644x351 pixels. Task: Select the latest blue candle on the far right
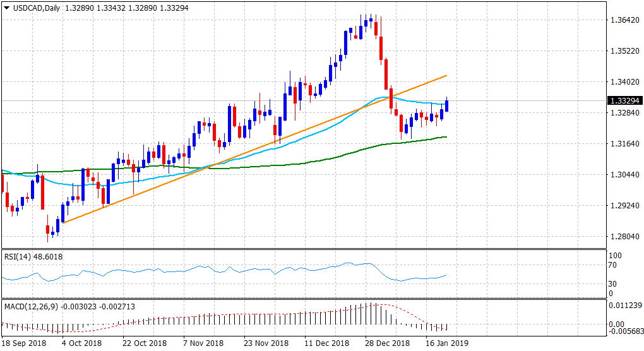click(x=447, y=105)
